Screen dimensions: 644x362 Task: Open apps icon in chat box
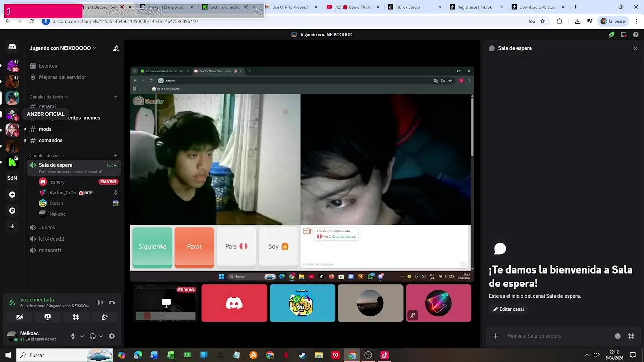click(631, 336)
